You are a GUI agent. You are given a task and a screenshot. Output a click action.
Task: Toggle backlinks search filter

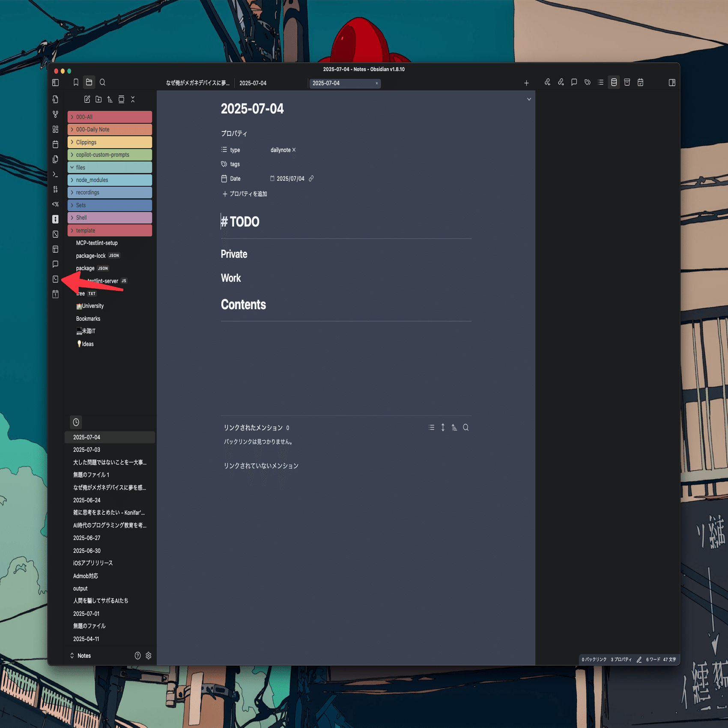click(x=466, y=427)
